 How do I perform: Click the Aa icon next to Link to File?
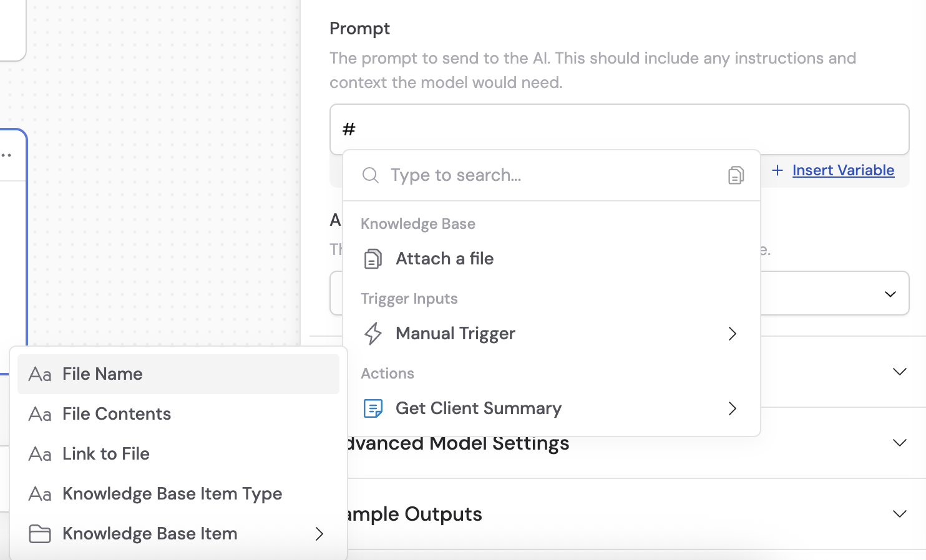[x=39, y=454]
